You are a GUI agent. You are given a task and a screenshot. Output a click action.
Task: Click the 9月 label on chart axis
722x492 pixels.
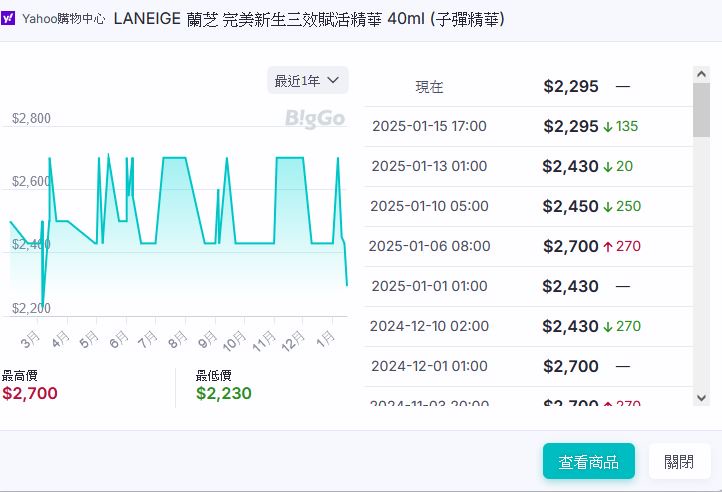208,340
